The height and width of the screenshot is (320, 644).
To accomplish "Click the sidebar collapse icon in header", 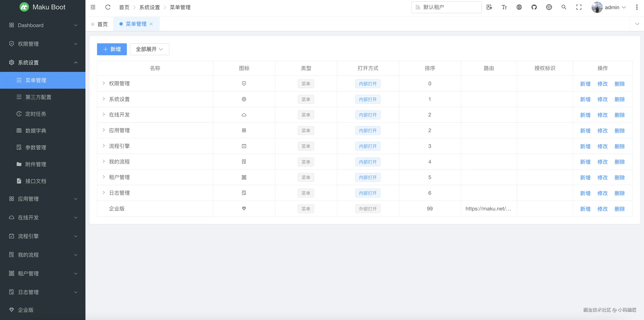I will (x=93, y=7).
